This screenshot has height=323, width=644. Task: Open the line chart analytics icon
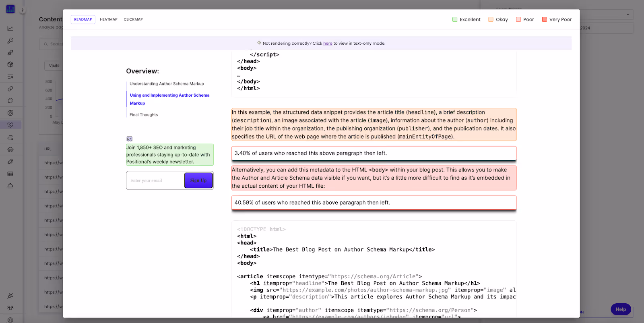click(x=10, y=29)
